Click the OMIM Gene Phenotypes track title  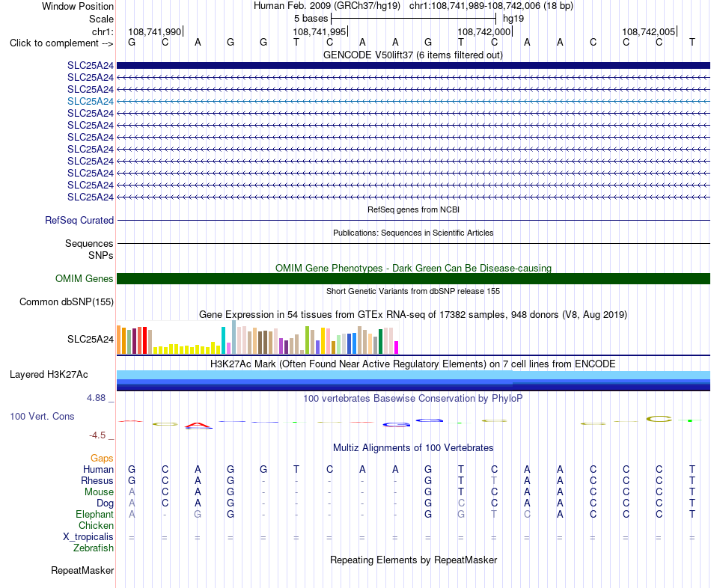click(x=414, y=268)
